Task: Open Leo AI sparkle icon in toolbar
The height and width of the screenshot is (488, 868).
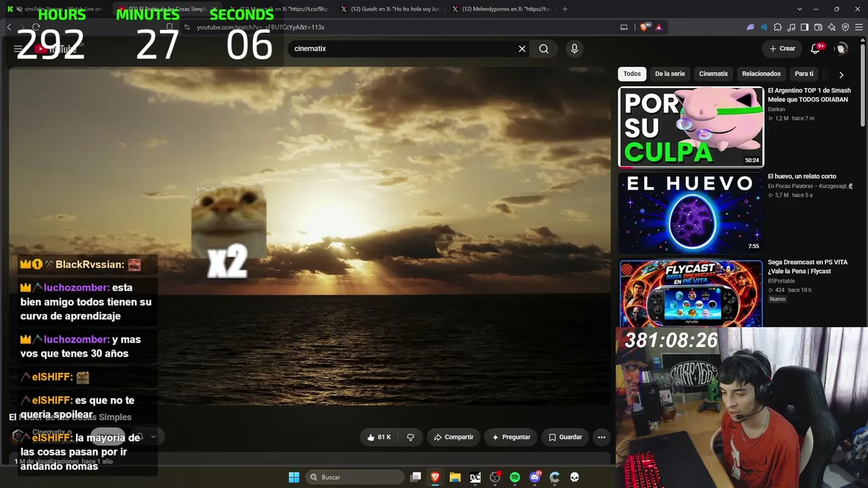Action: click(x=831, y=27)
